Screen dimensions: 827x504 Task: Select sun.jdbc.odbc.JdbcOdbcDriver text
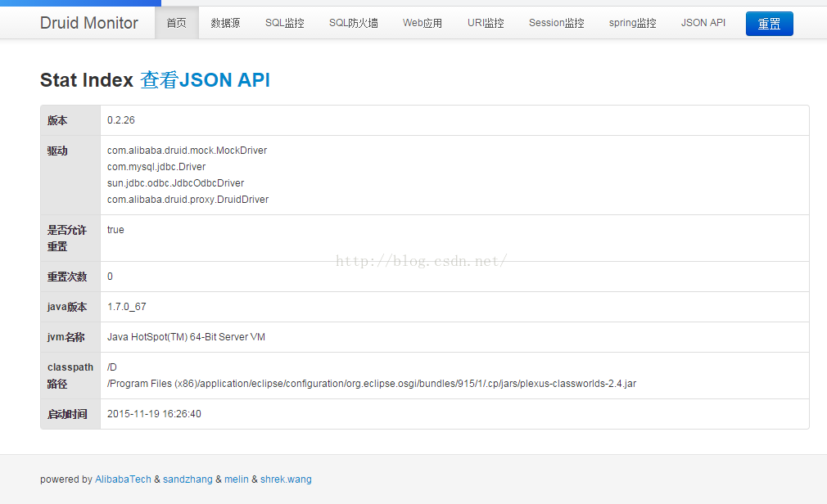point(175,183)
